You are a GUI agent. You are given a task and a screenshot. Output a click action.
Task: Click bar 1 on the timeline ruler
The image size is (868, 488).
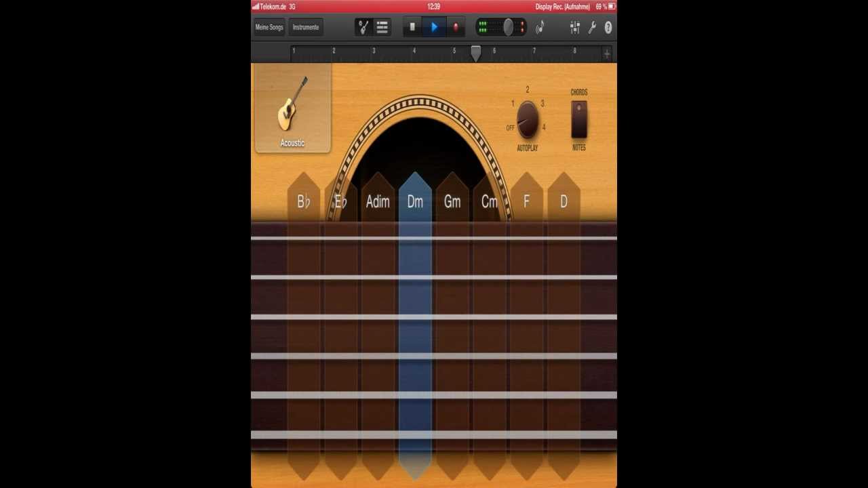click(x=294, y=51)
